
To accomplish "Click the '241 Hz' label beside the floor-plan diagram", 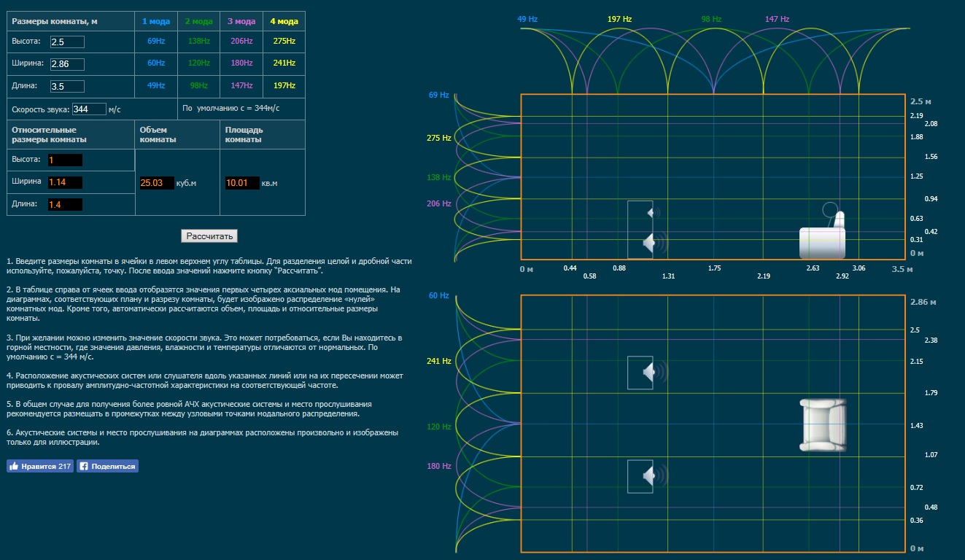I will click(x=439, y=361).
